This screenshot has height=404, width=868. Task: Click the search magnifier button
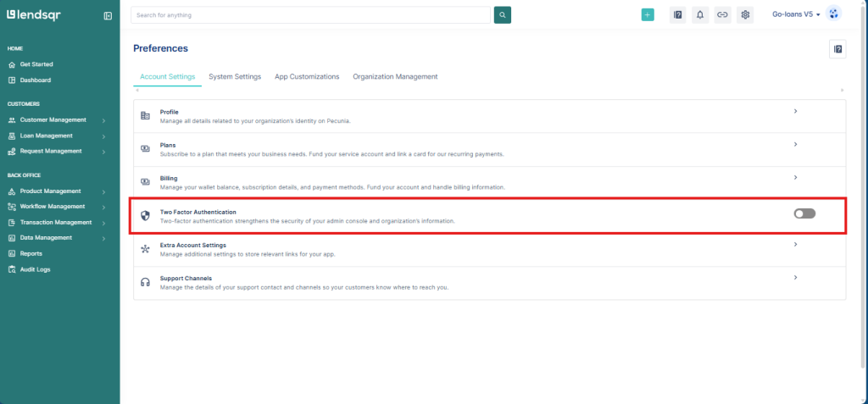503,14
